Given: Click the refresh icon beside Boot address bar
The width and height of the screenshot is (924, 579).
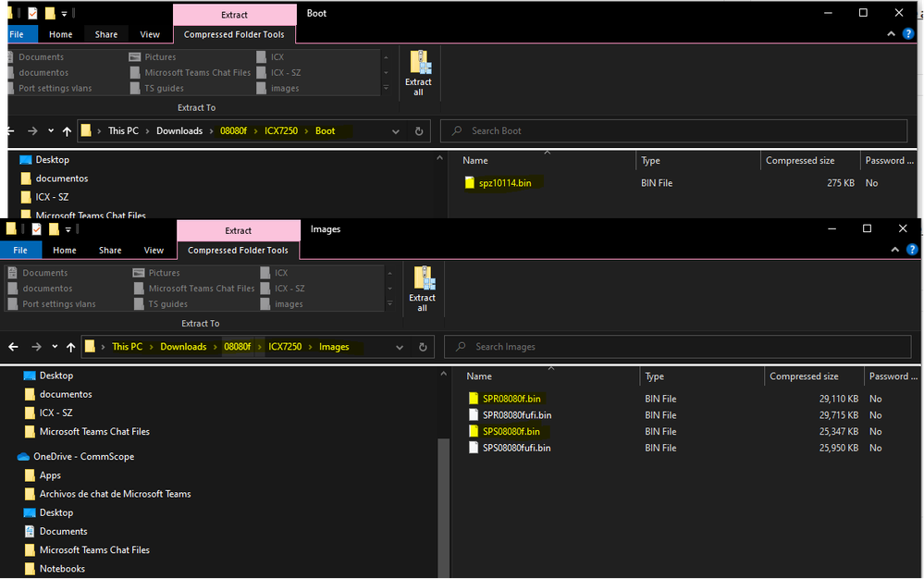Looking at the screenshot, I should [x=419, y=131].
